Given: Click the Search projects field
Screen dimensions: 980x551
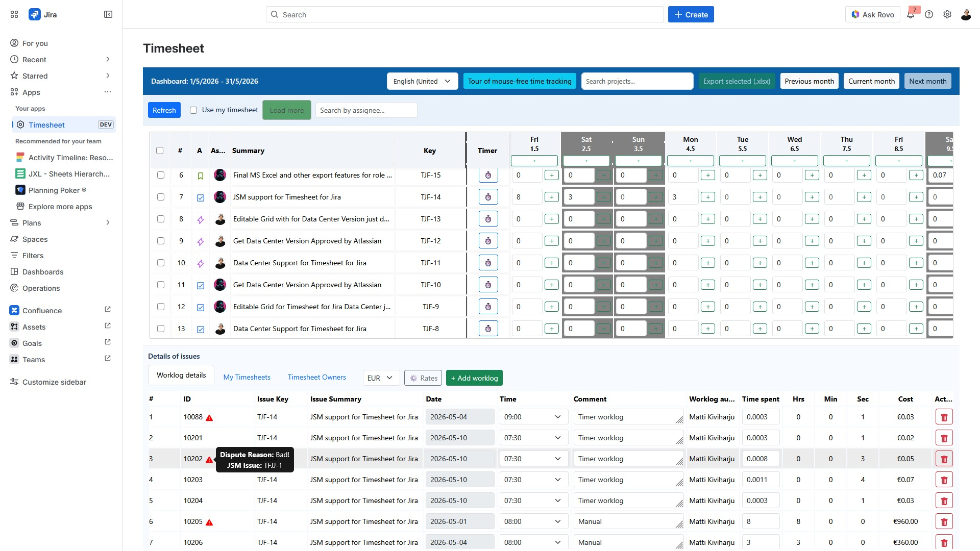Looking at the screenshot, I should point(637,81).
